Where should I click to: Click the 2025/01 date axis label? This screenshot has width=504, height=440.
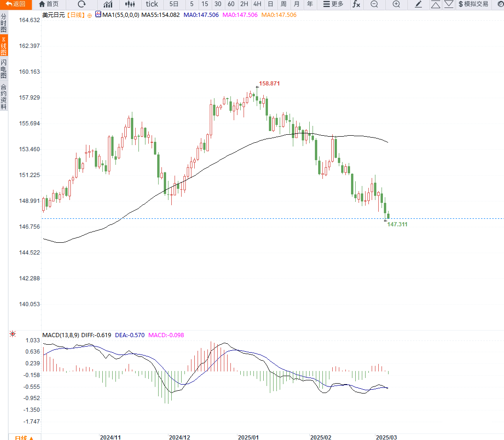[x=248, y=438]
